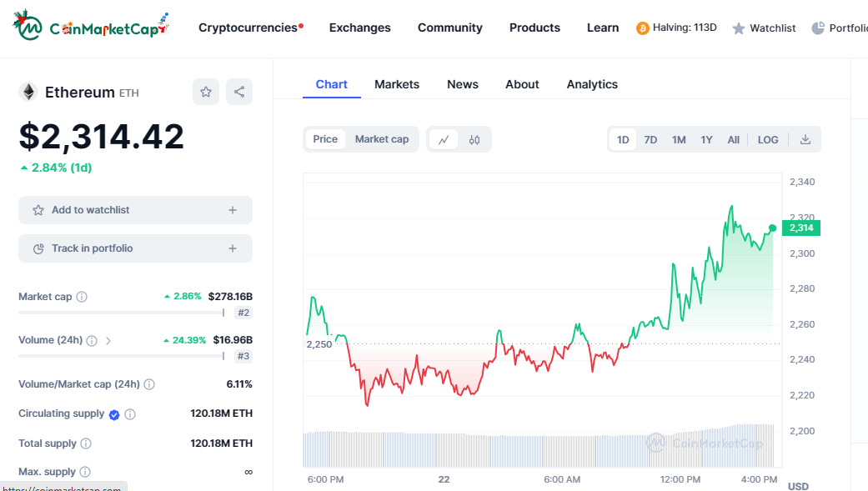The height and width of the screenshot is (491, 868).
Task: Open the Learn menu
Action: tap(603, 28)
